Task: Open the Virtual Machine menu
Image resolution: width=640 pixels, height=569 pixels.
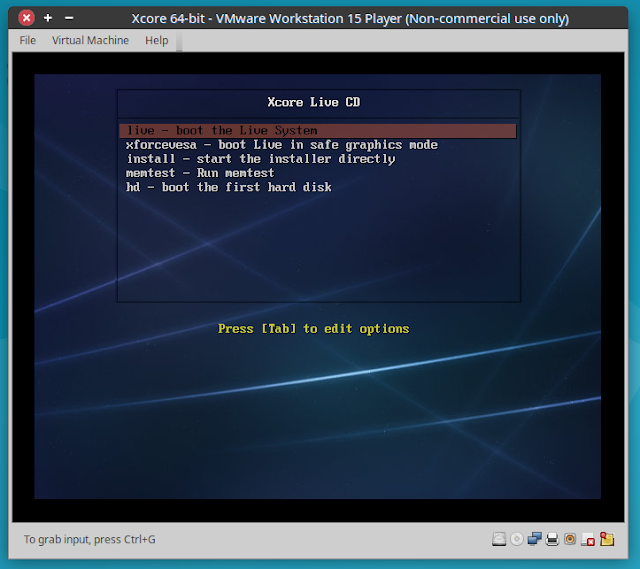Action: coord(90,40)
